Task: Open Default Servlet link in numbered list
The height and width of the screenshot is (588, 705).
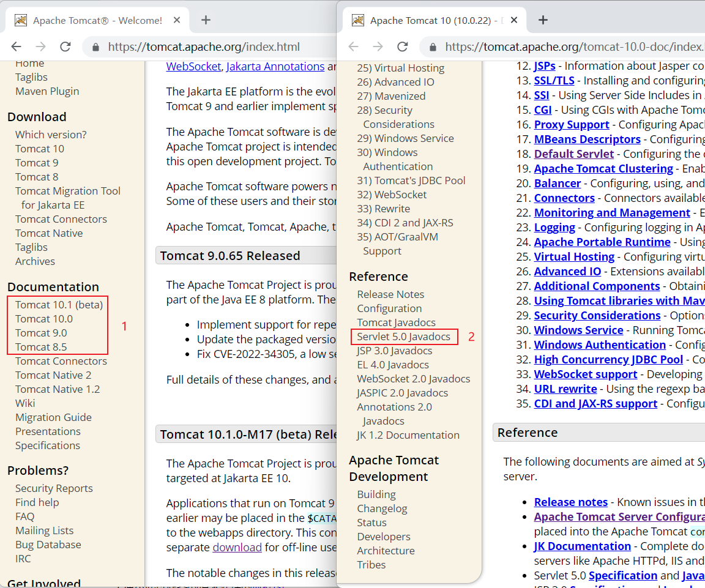Action: (573, 154)
